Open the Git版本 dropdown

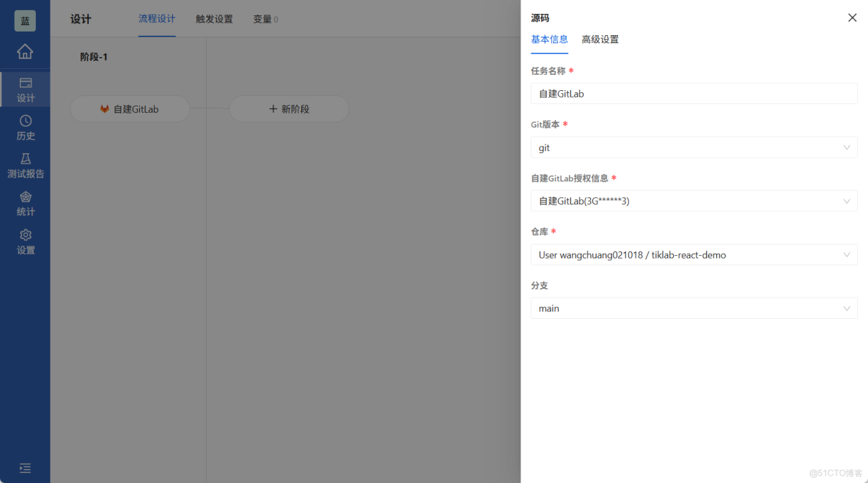coord(694,147)
